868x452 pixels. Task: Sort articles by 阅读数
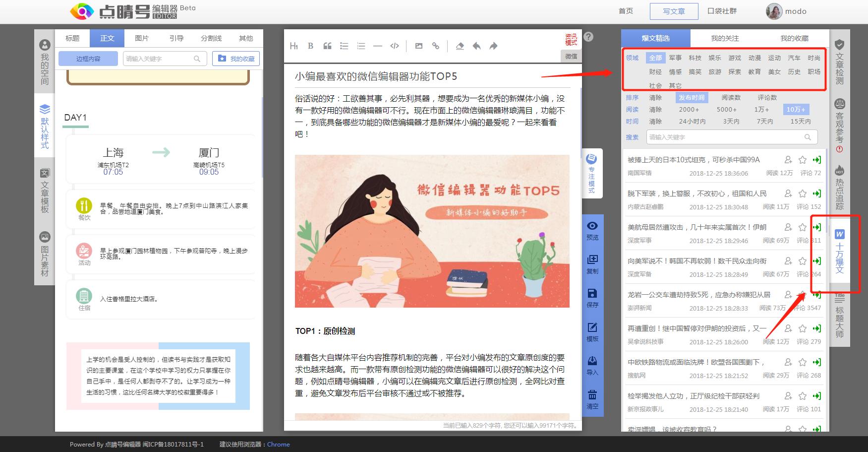[731, 98]
